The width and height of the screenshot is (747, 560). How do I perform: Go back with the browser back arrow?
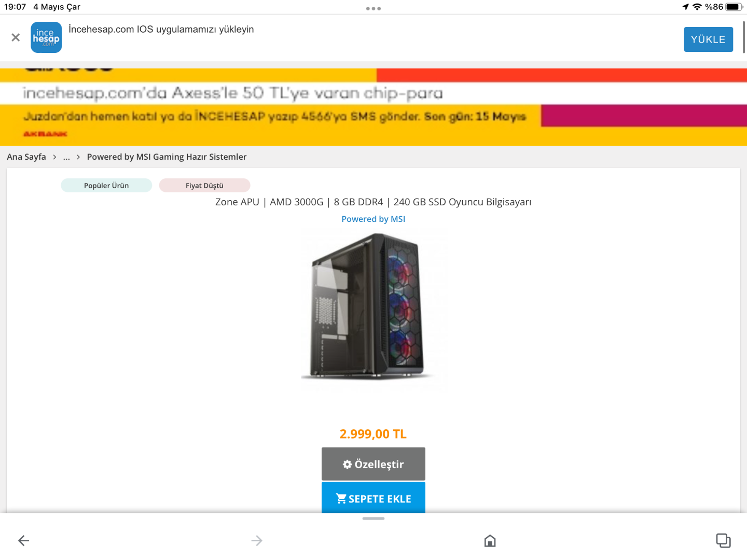coord(24,541)
